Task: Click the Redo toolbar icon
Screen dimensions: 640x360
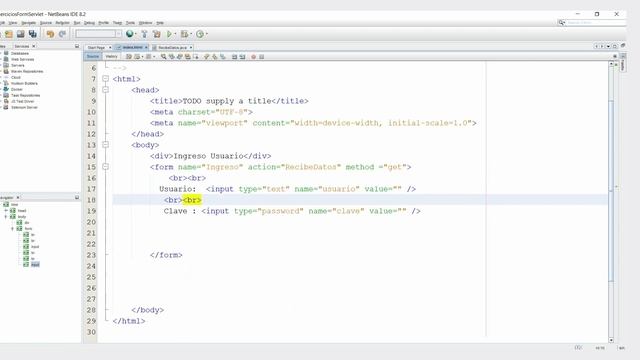Action: pyautogui.click(x=62, y=34)
